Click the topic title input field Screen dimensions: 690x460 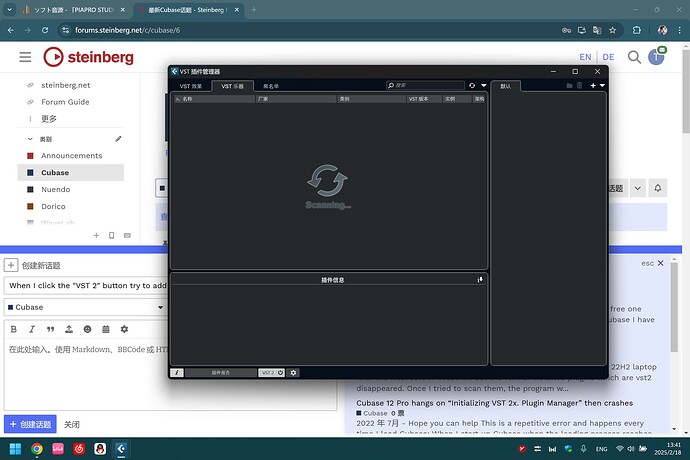(x=86, y=285)
